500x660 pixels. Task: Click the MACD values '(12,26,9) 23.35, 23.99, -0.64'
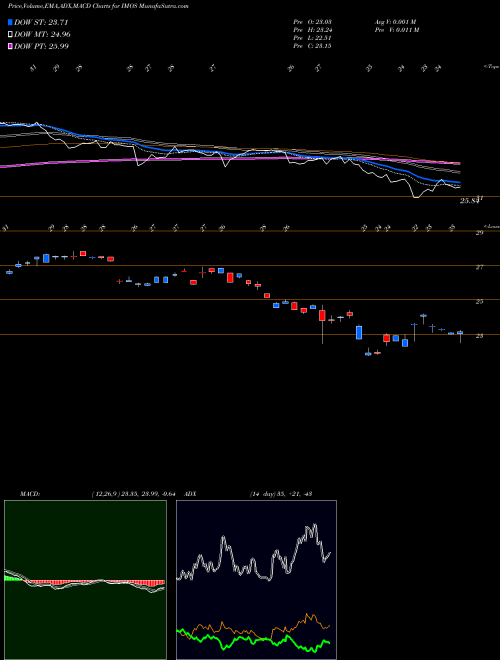(133, 494)
